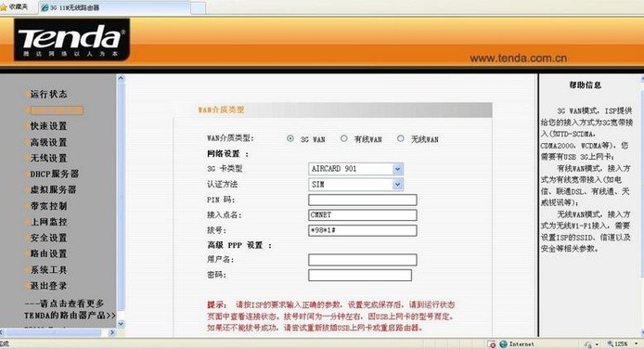Select the 无线WAN radio option
Screen dimensions: 644x349
401,139
